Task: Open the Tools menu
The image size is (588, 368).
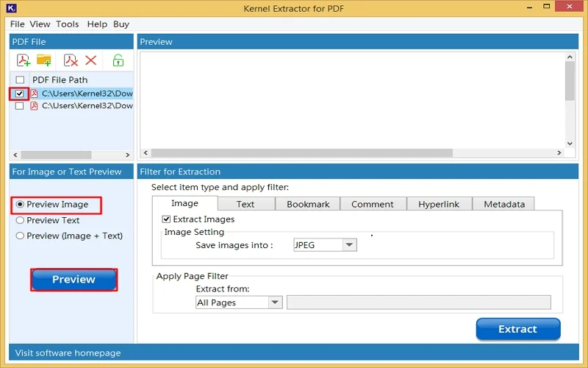Action: click(68, 24)
